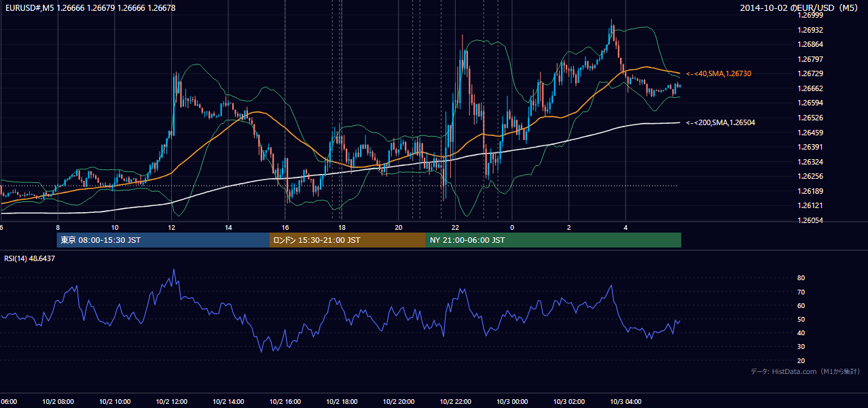
Task: Click the RSI 50 level label
Action: [x=801, y=319]
